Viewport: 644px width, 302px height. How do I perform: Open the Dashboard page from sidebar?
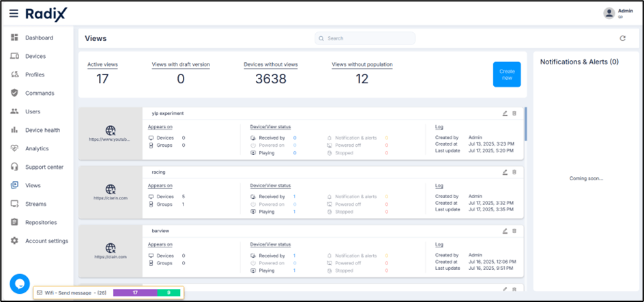39,38
